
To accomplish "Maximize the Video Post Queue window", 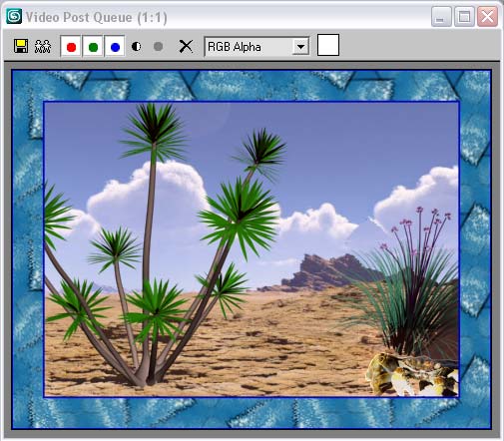I will click(464, 16).
